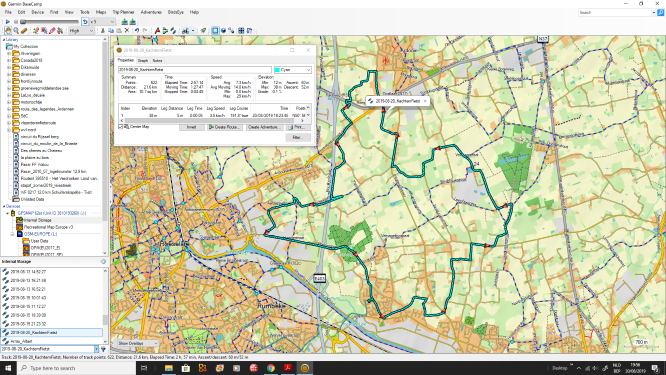The image size is (666, 375).
Task: Click the Undo arrow icon
Action: coord(137,31)
